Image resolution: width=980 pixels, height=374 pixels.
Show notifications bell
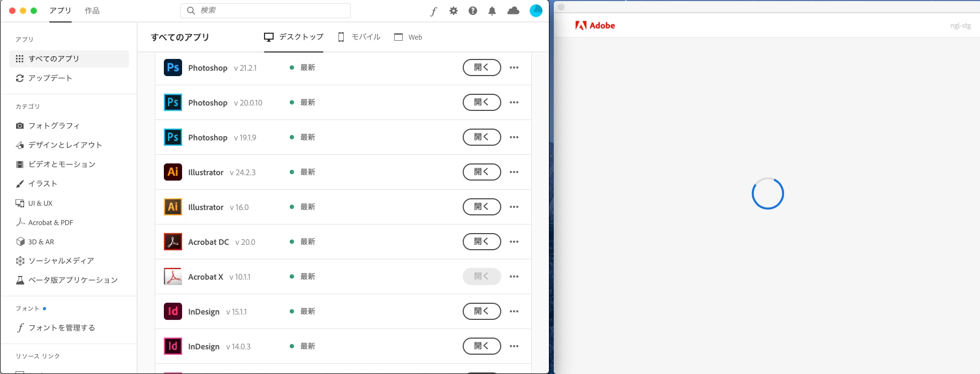[492, 11]
